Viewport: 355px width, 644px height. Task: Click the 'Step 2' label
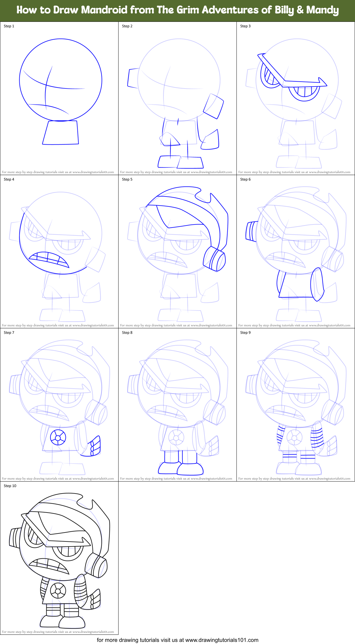pyautogui.click(x=127, y=26)
